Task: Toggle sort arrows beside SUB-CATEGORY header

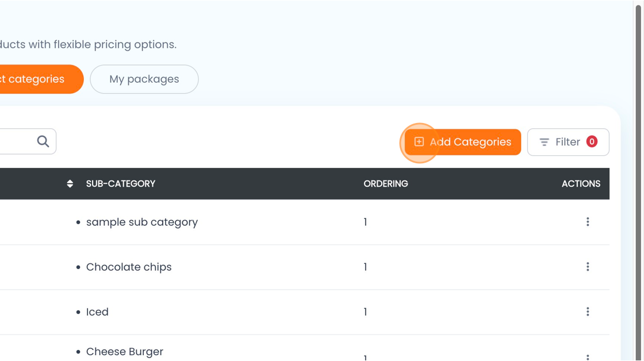Action: pos(70,184)
